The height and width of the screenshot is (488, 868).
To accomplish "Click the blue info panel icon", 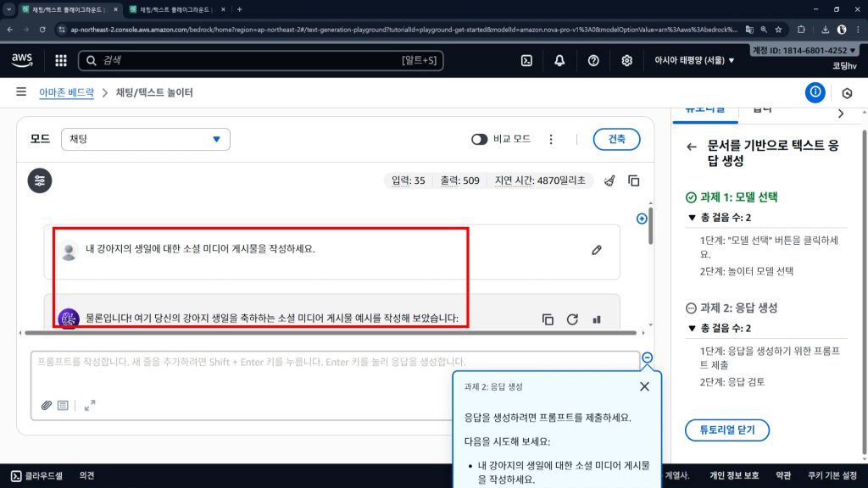I will [x=815, y=92].
